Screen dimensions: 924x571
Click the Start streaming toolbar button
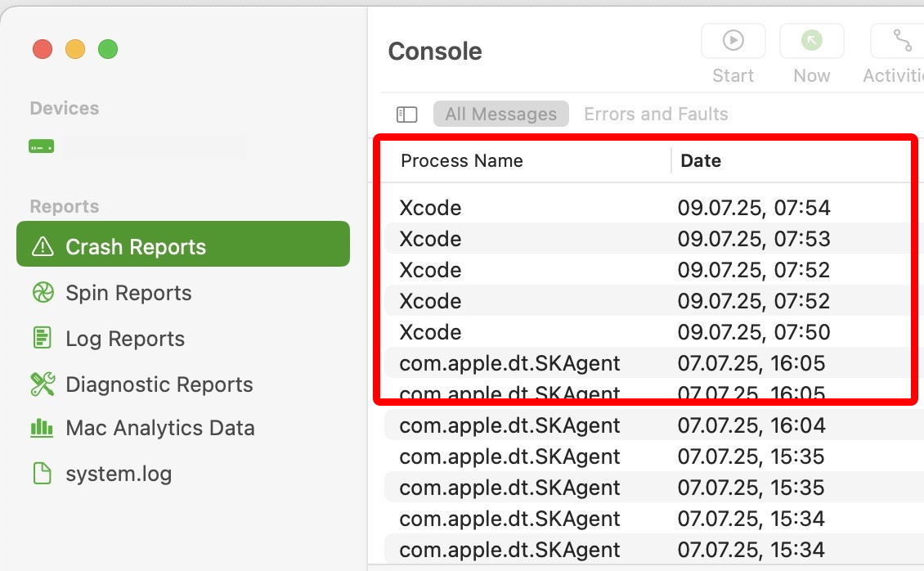pos(733,41)
